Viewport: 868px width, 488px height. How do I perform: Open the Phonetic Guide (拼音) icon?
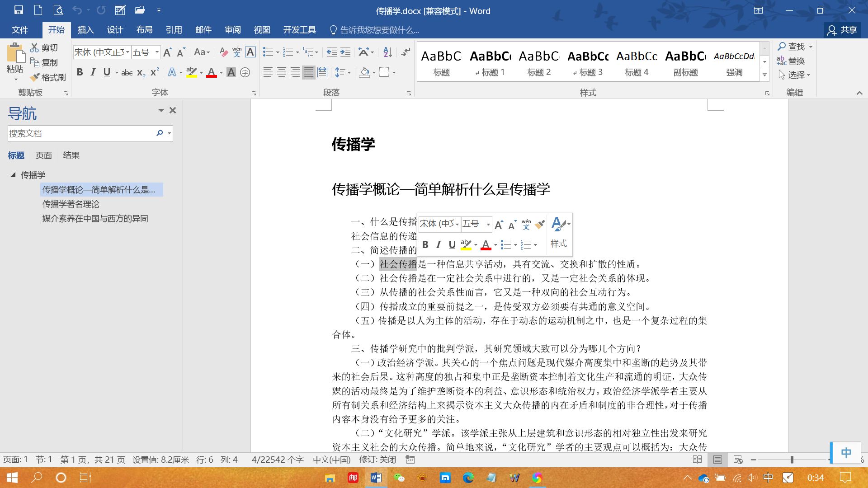pos(236,52)
